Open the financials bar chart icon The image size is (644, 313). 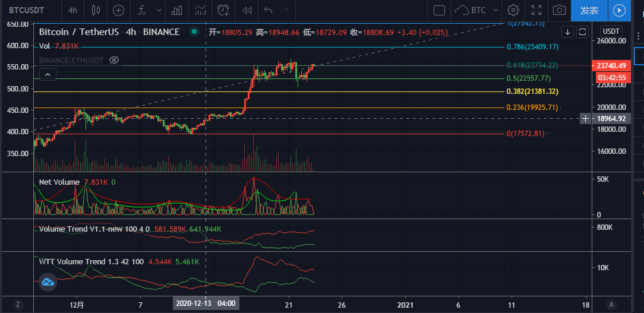177,10
